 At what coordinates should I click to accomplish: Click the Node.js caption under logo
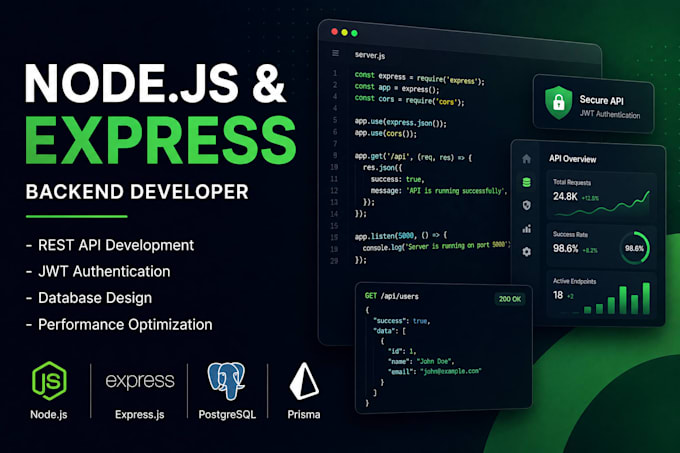(x=49, y=414)
